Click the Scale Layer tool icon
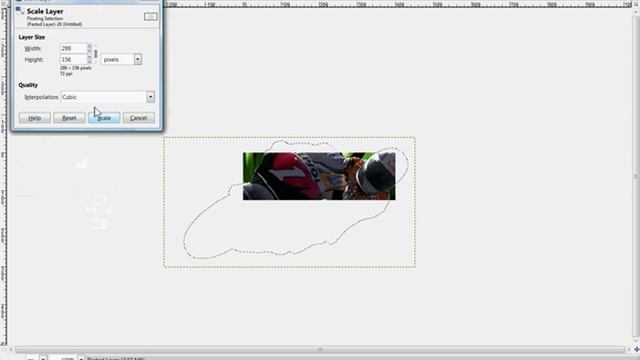 click(20, 11)
